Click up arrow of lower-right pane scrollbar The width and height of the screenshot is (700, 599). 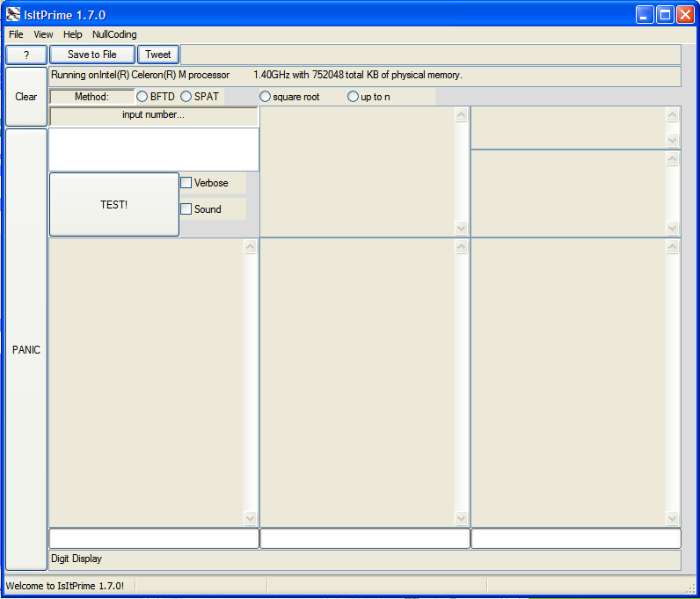673,246
